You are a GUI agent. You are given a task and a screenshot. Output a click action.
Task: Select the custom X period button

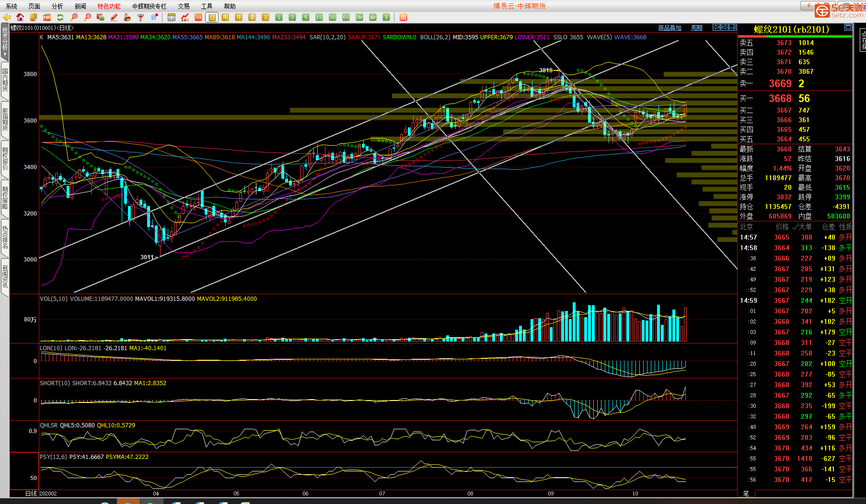pyautogui.click(x=266, y=17)
